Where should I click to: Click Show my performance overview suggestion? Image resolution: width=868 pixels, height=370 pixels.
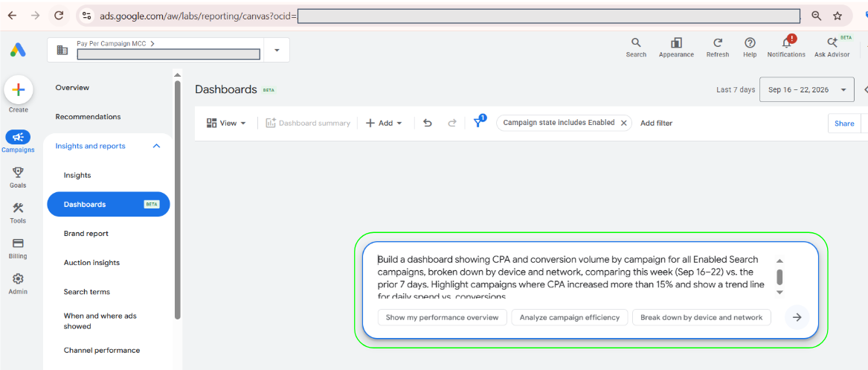pos(443,317)
